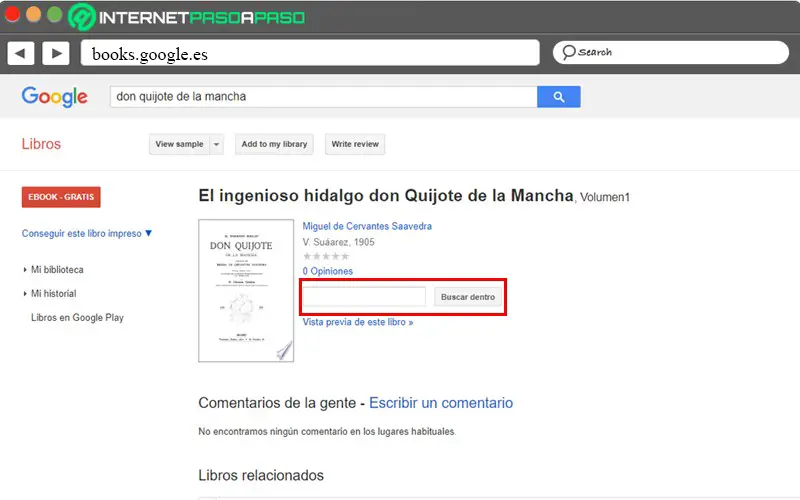Open Libros section link
This screenshot has width=800, height=500.
pyautogui.click(x=41, y=144)
